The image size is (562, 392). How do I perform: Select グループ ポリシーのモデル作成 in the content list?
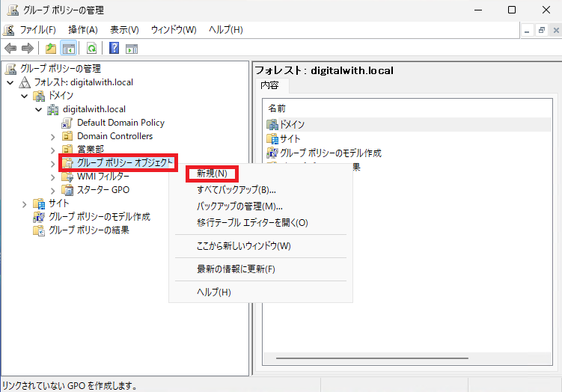click(331, 153)
